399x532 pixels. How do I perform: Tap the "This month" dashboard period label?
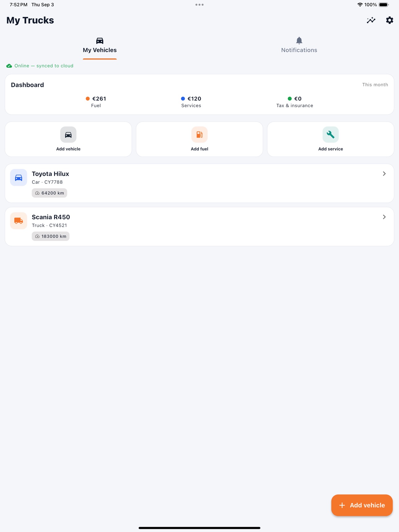click(375, 85)
